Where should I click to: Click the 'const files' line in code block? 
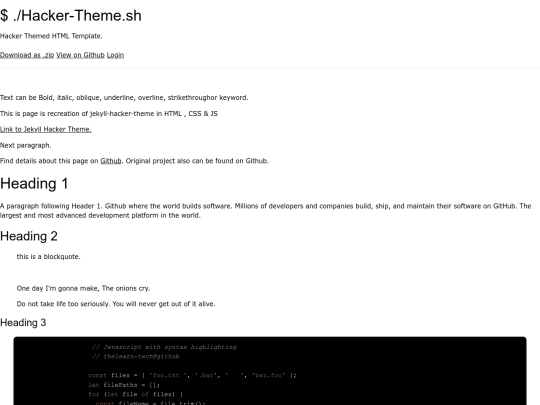(x=192, y=375)
